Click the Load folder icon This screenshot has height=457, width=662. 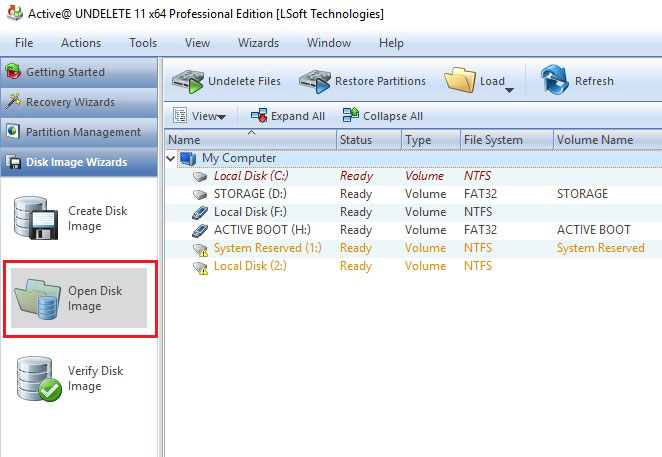tap(460, 80)
